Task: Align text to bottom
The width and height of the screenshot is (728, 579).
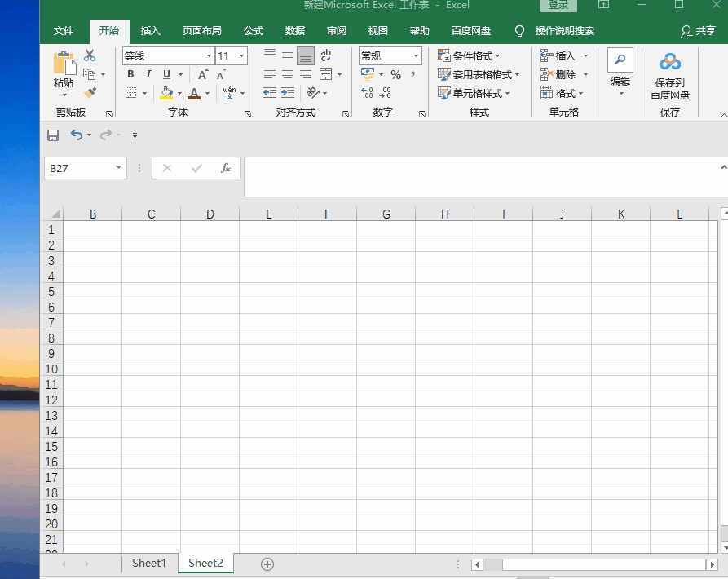Action: pyautogui.click(x=306, y=55)
